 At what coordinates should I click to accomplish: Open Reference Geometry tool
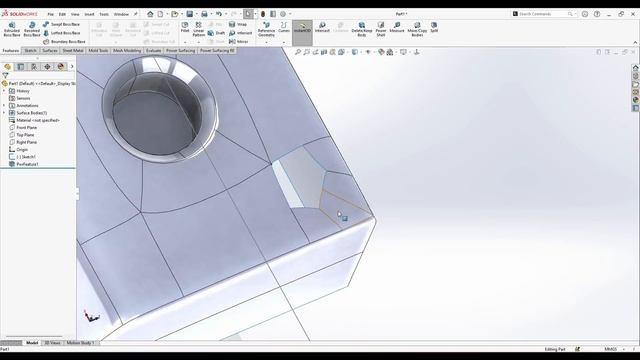[267, 29]
